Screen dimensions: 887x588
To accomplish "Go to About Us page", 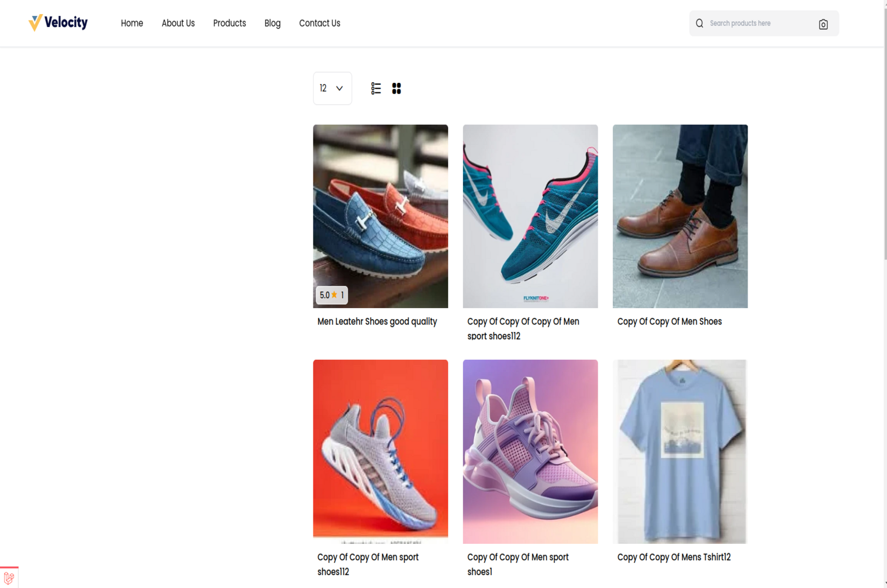I will 178,24.
